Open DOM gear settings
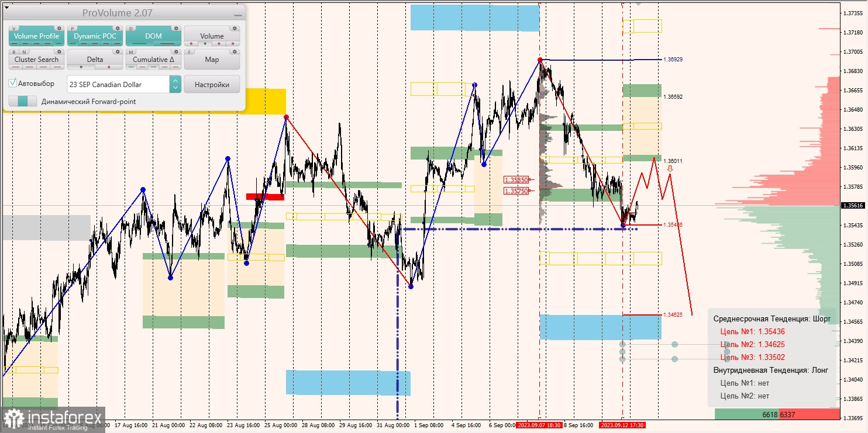 pyautogui.click(x=176, y=28)
